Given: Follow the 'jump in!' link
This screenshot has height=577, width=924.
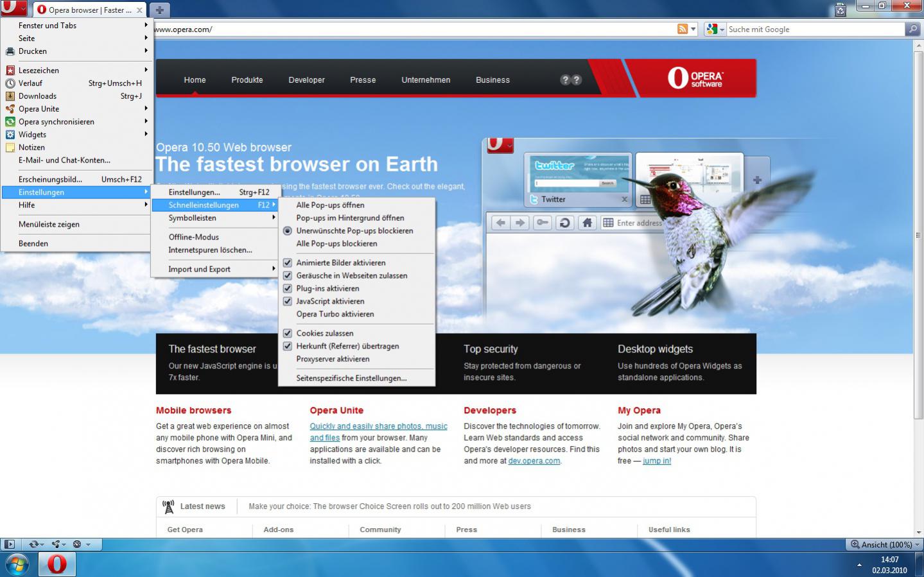Looking at the screenshot, I should coord(657,461).
